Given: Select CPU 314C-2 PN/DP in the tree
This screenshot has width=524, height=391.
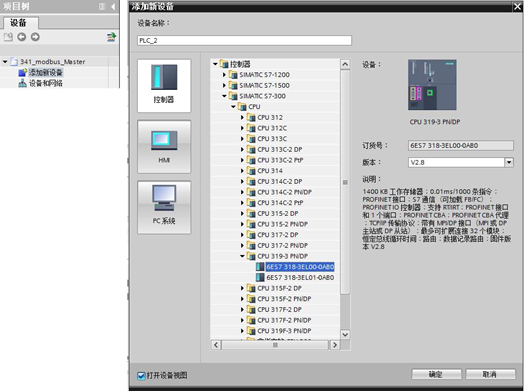Looking at the screenshot, I should tap(284, 192).
